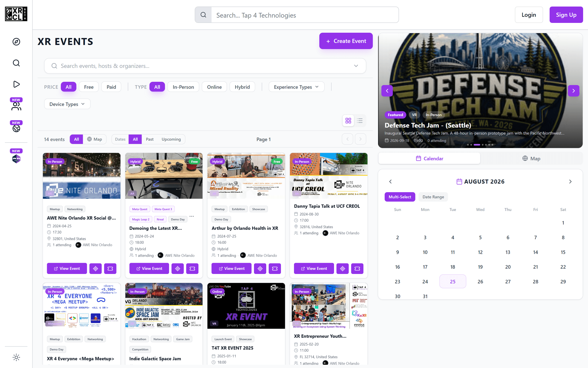
Task: Locate Demoing the Latest XR event
Action: [x=178, y=269]
